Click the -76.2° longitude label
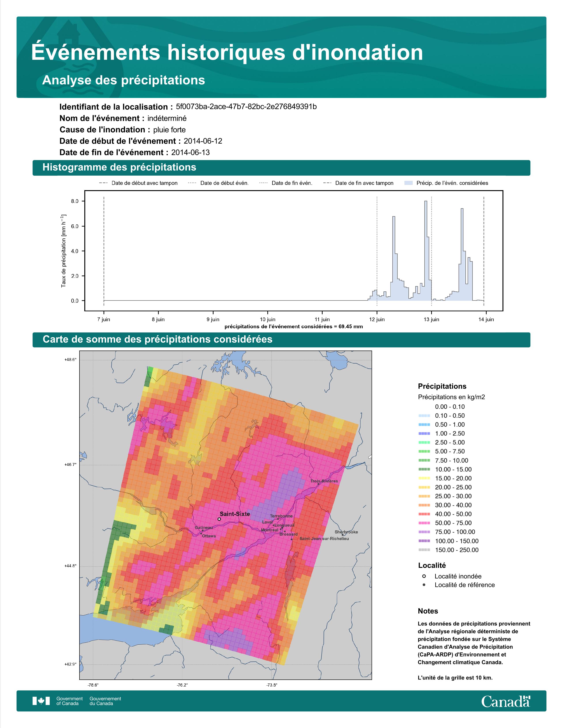The image size is (563, 728). tap(182, 685)
